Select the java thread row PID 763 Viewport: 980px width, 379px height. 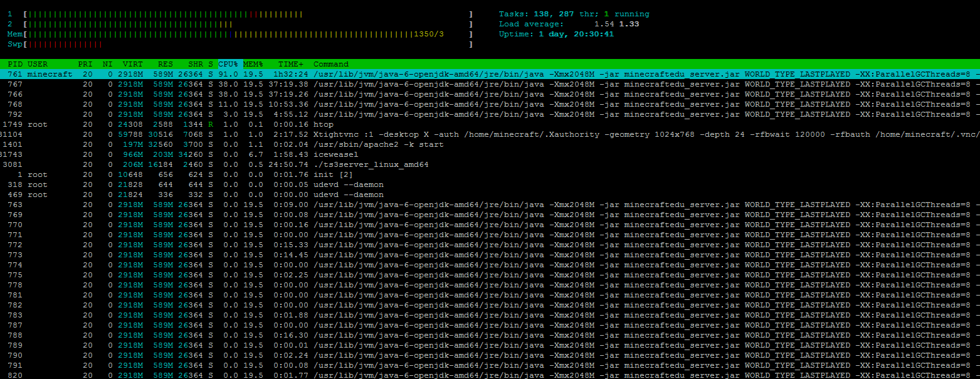[490, 205]
